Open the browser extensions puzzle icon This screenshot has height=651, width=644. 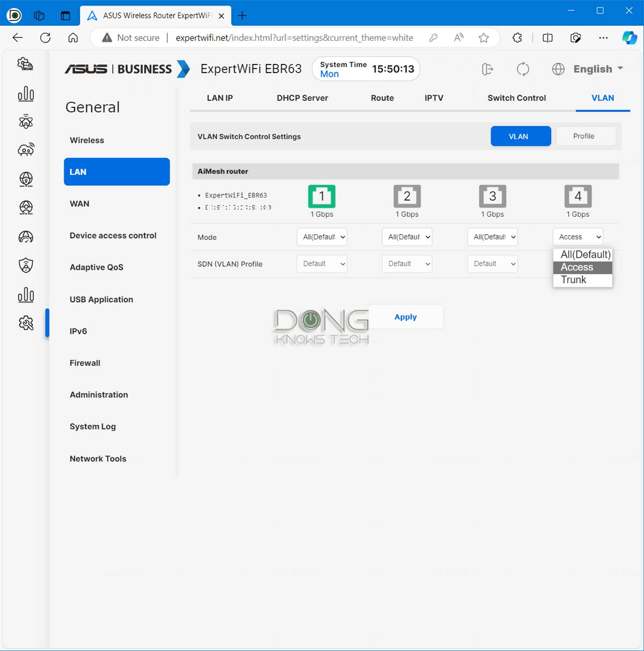coord(517,38)
